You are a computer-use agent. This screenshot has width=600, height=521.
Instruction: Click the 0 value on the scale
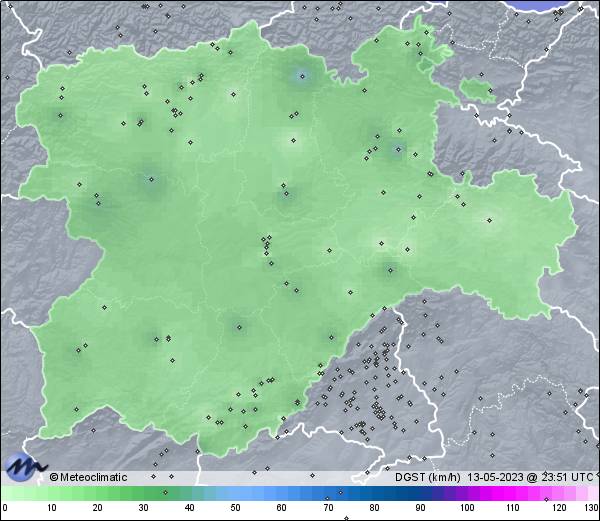[x=5, y=509]
